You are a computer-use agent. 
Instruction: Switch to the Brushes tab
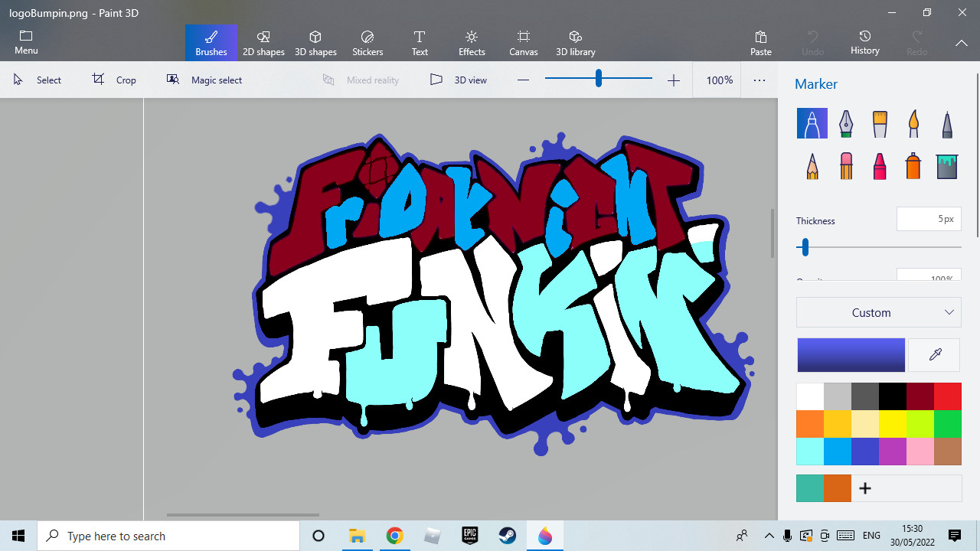coord(211,43)
